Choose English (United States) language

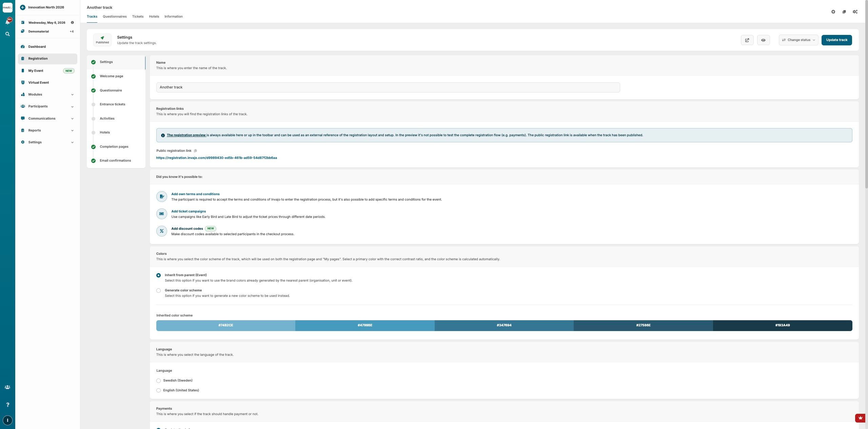(x=158, y=390)
